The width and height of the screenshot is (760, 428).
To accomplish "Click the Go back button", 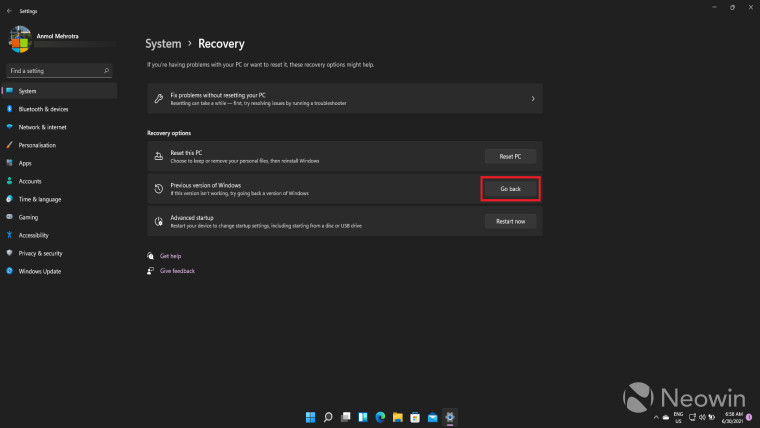I will (x=510, y=189).
